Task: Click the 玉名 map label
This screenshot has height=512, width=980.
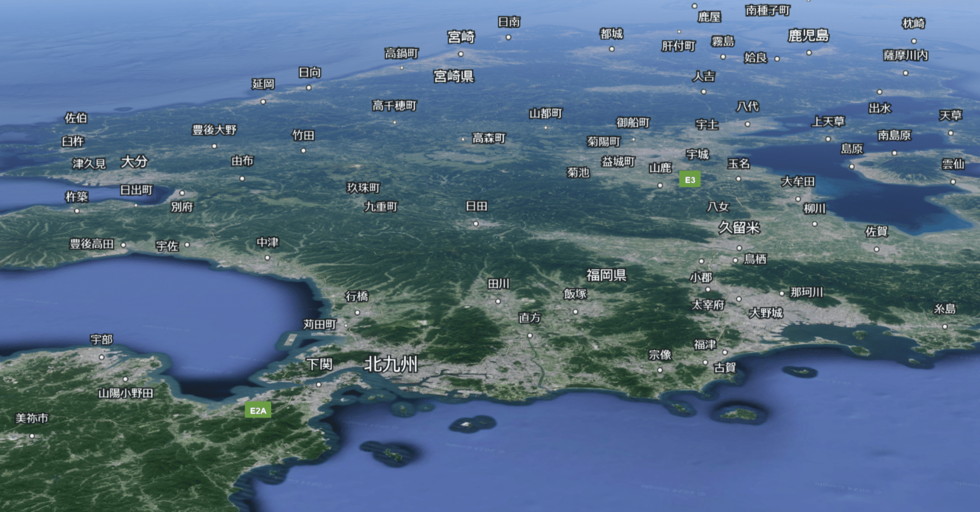Action: (x=739, y=164)
